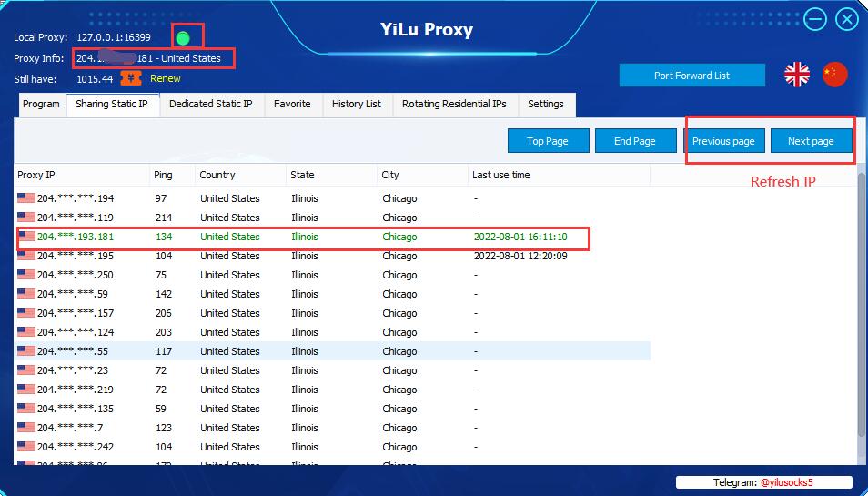Minimize the YiLu Proxy window
868x496 pixels.
pyautogui.click(x=815, y=20)
